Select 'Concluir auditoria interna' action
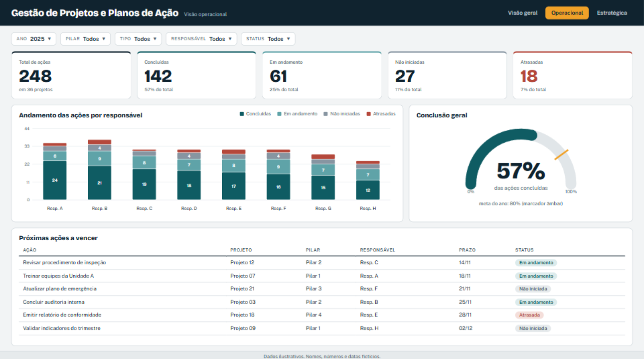Screen dimensions: 644x359 pyautogui.click(x=54, y=302)
